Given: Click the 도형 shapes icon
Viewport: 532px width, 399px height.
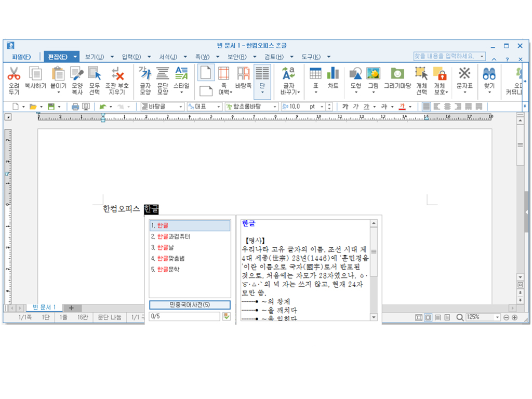Looking at the screenshot, I should tap(355, 73).
